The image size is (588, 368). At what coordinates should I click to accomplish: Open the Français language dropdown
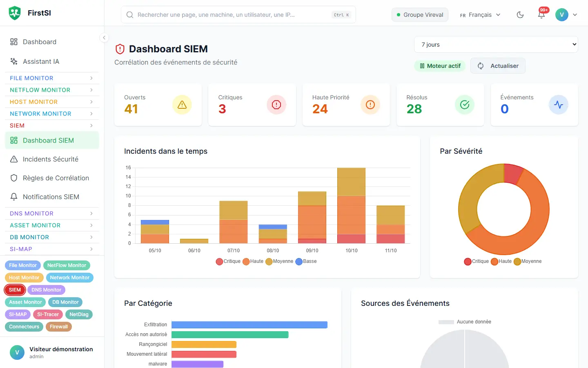(480, 15)
